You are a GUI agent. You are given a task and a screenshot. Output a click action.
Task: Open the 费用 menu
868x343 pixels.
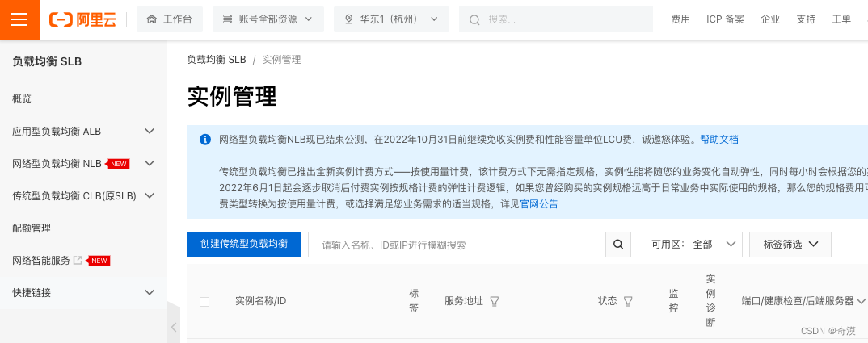(680, 19)
